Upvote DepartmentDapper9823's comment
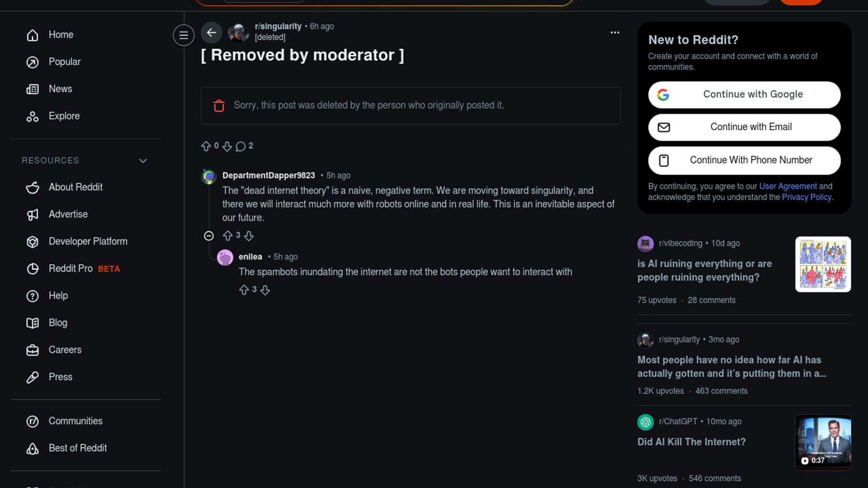This screenshot has height=488, width=868. (228, 236)
